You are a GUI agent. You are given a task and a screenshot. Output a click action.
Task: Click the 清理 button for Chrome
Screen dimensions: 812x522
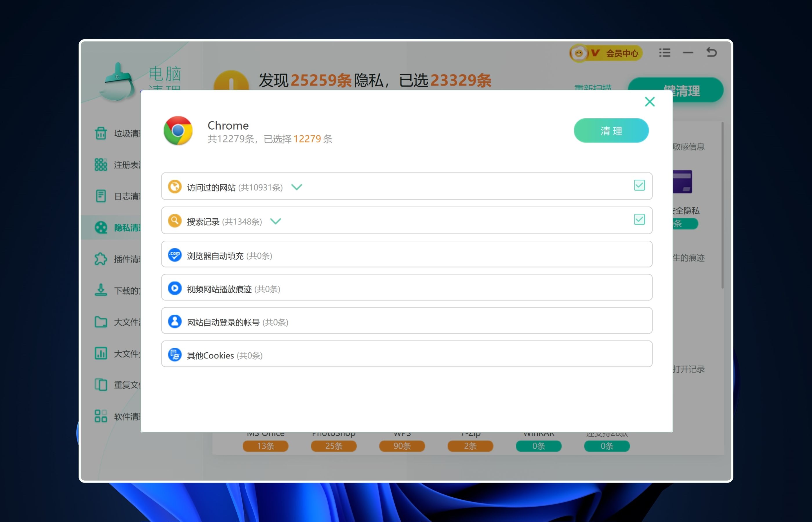[611, 131]
